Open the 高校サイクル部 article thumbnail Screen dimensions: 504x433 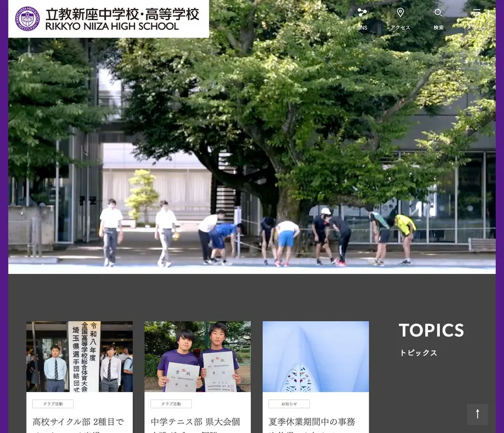79,356
